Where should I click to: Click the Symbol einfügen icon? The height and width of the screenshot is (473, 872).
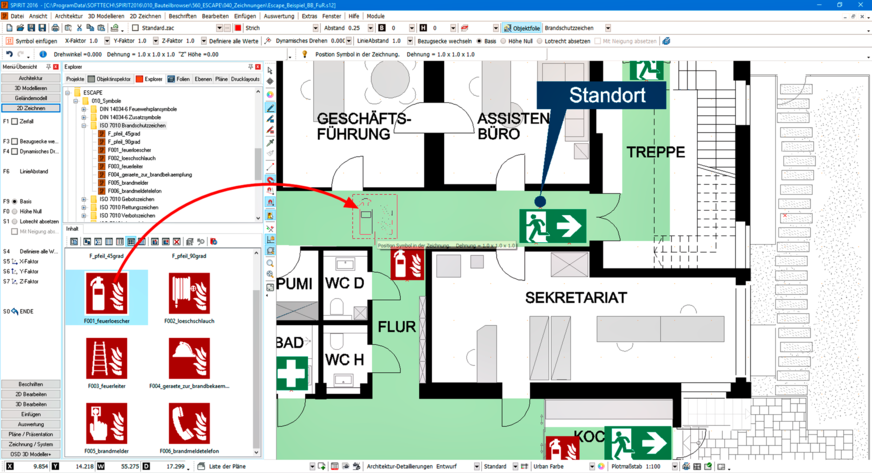9,41
